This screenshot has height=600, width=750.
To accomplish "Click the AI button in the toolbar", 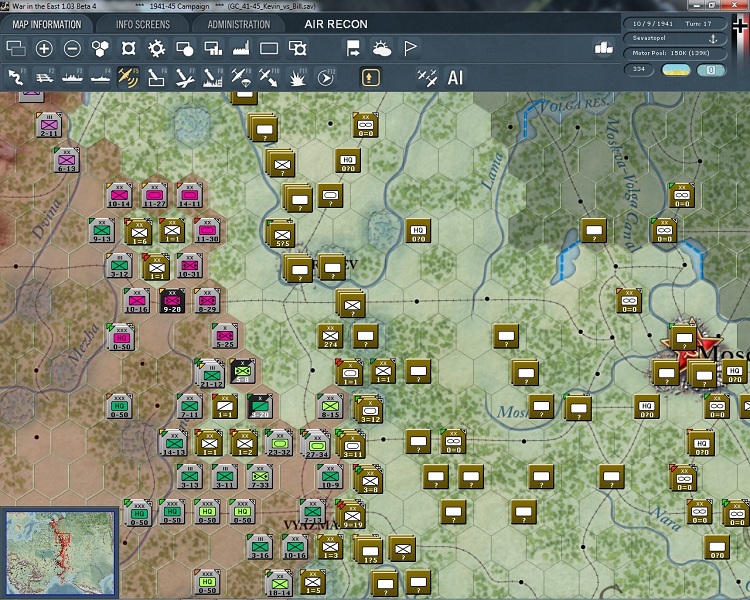I will [455, 78].
